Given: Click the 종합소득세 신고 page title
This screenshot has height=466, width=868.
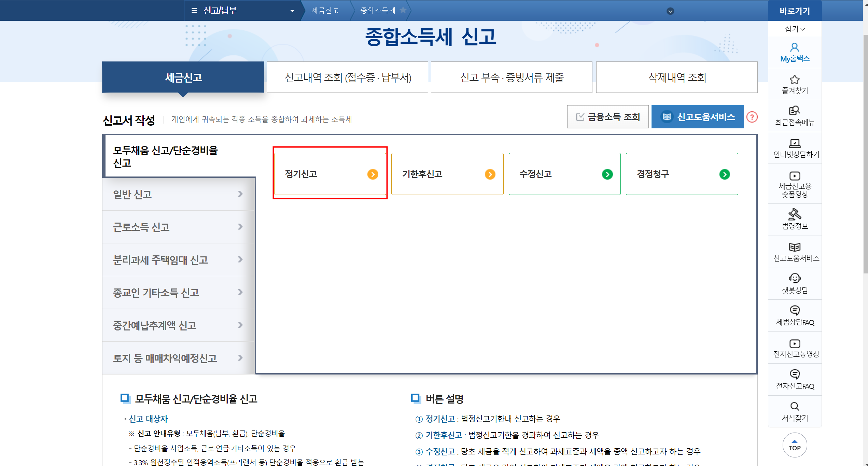Looking at the screenshot, I should tap(431, 37).
